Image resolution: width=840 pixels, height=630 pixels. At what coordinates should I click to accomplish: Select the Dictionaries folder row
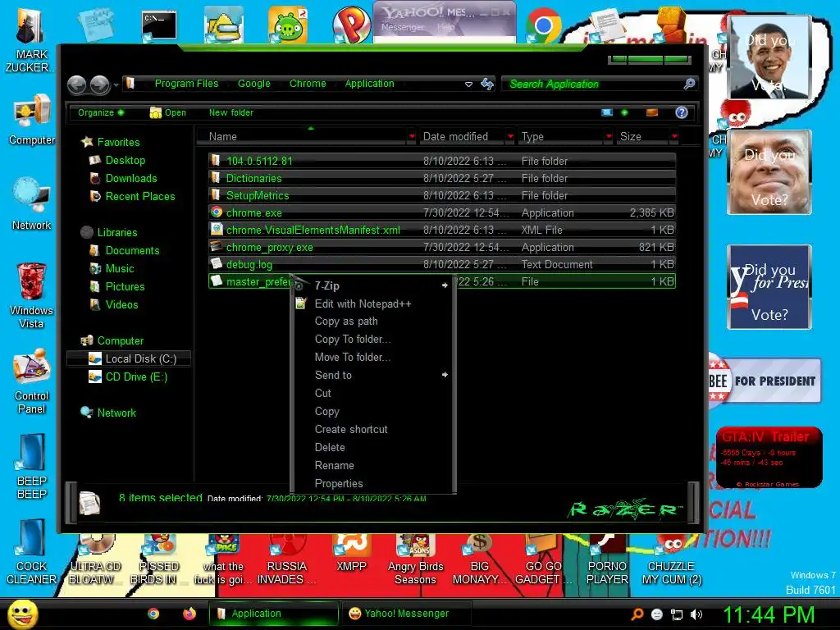(x=442, y=178)
